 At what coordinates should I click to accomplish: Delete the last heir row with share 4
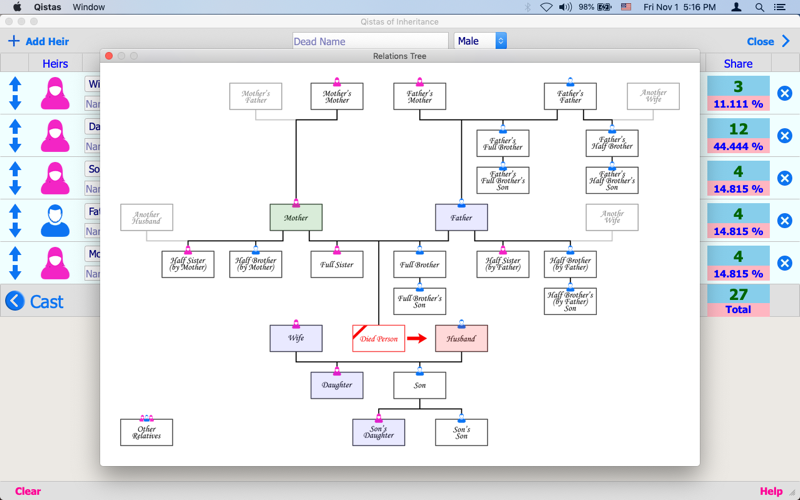click(x=785, y=263)
